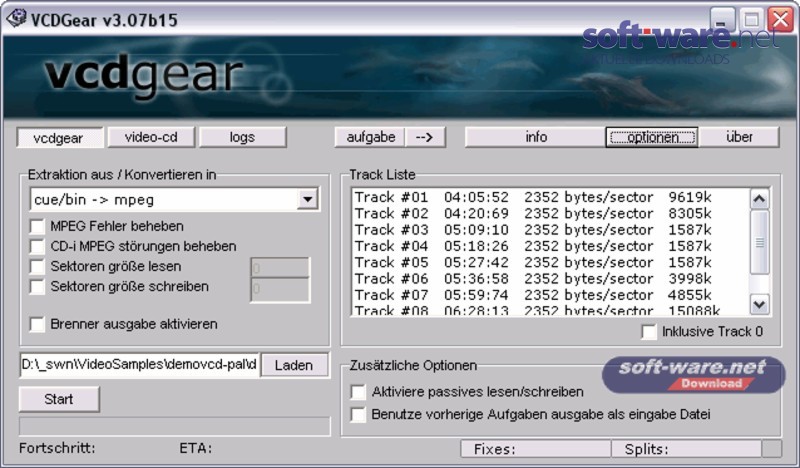Click the Fortschritt: label
The height and width of the screenshot is (468, 800).
(x=57, y=448)
